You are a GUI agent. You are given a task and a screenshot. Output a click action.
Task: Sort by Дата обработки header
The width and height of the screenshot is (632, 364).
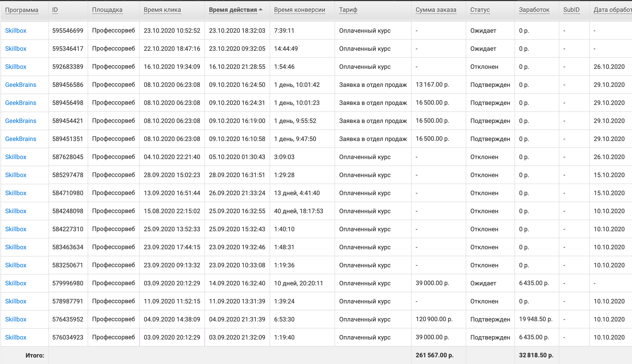(x=613, y=10)
